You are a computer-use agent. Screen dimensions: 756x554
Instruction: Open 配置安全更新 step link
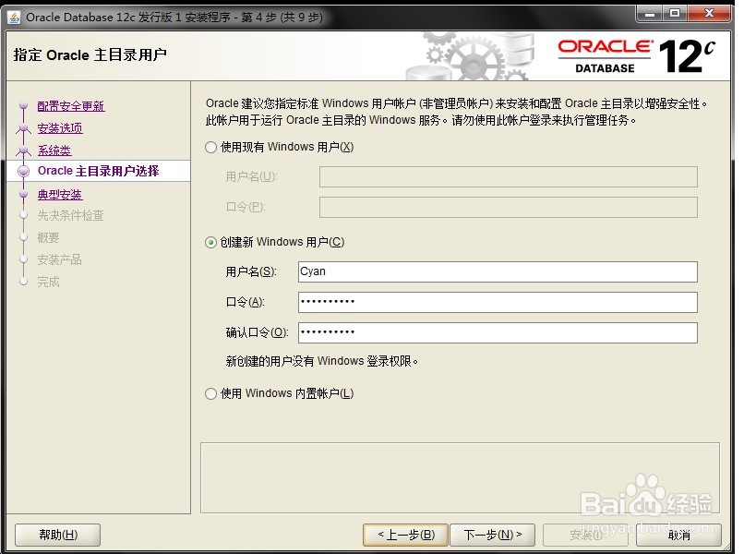click(x=71, y=106)
